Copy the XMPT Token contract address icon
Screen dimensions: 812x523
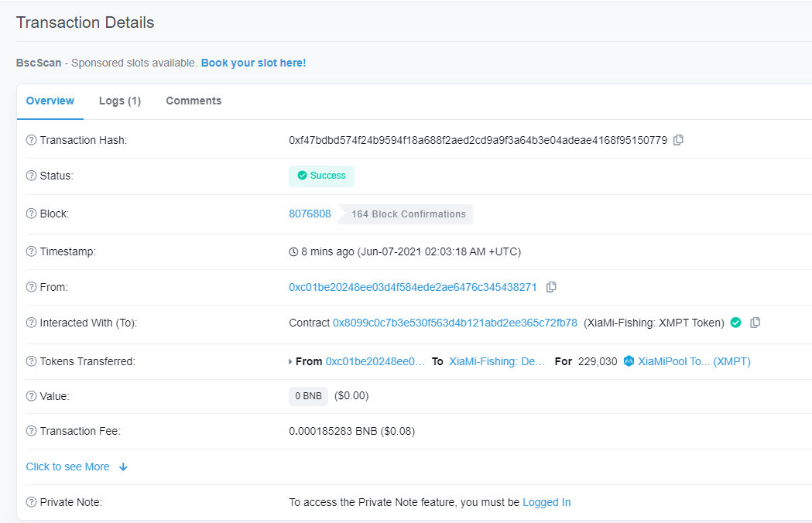coord(755,323)
